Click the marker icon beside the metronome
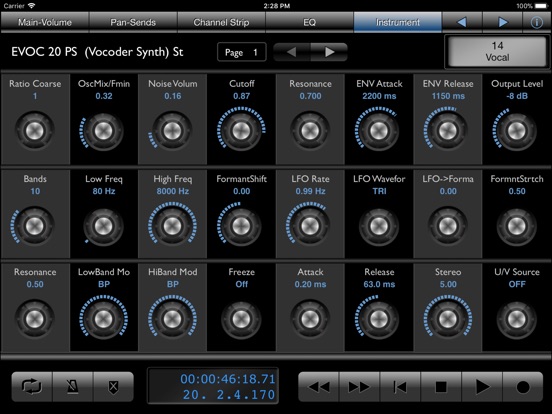The height and width of the screenshot is (414, 552). click(113, 387)
